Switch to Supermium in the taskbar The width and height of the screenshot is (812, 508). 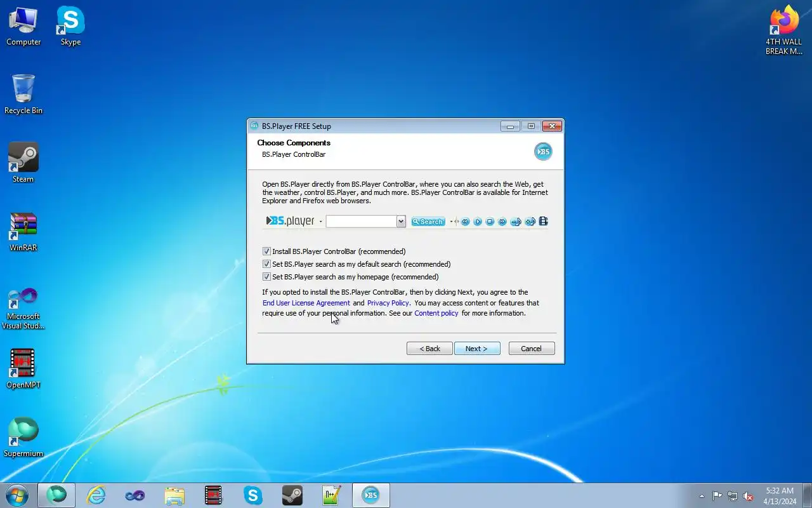(x=56, y=495)
